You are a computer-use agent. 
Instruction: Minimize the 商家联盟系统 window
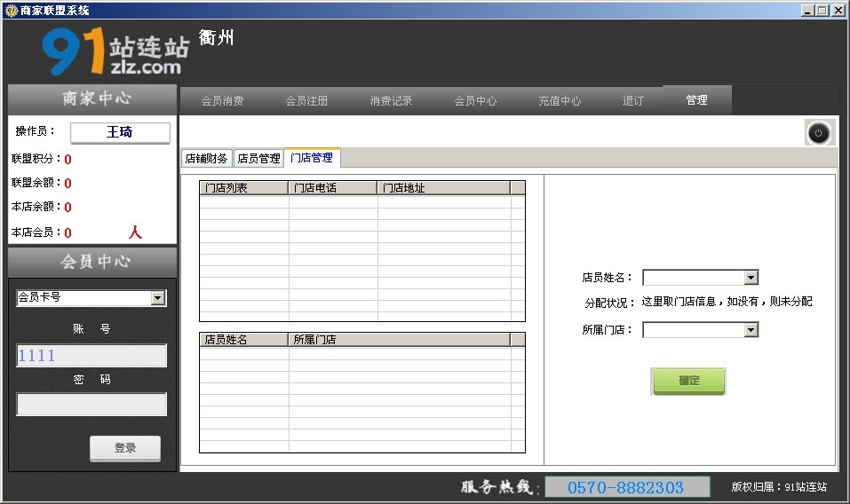tap(807, 11)
